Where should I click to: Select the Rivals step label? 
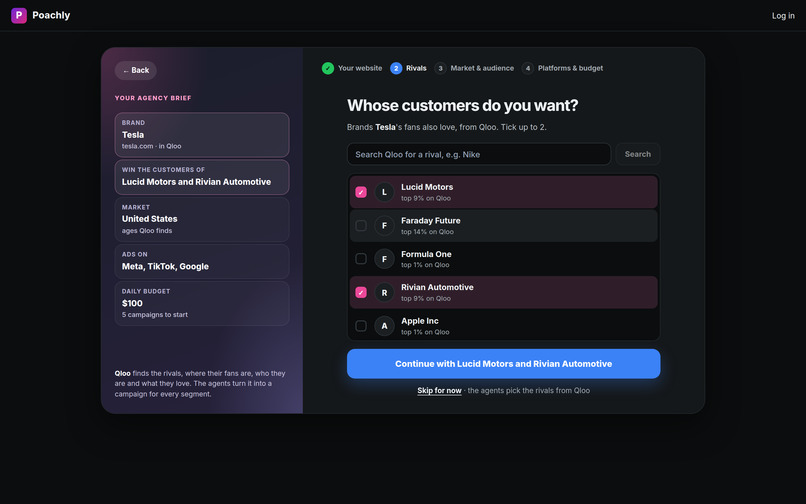coord(416,68)
